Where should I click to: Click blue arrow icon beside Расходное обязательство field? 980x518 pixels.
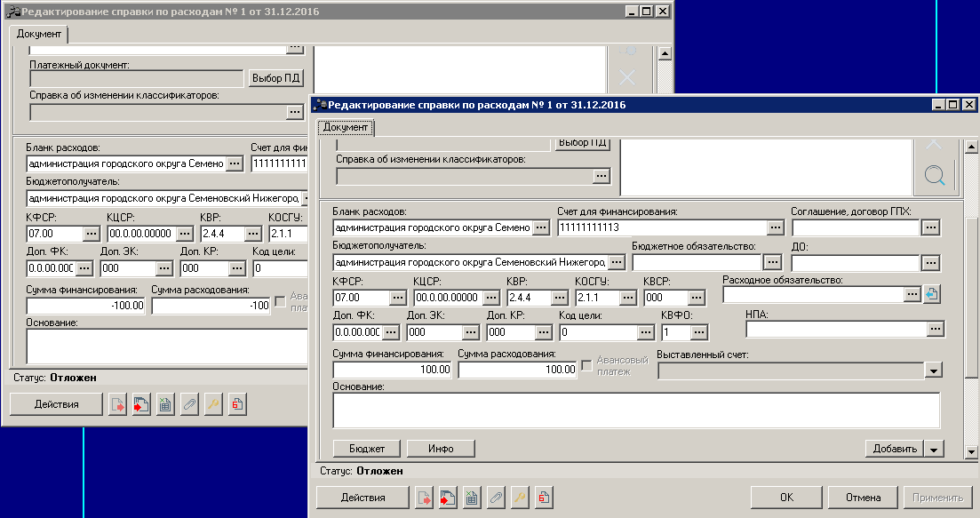point(931,295)
